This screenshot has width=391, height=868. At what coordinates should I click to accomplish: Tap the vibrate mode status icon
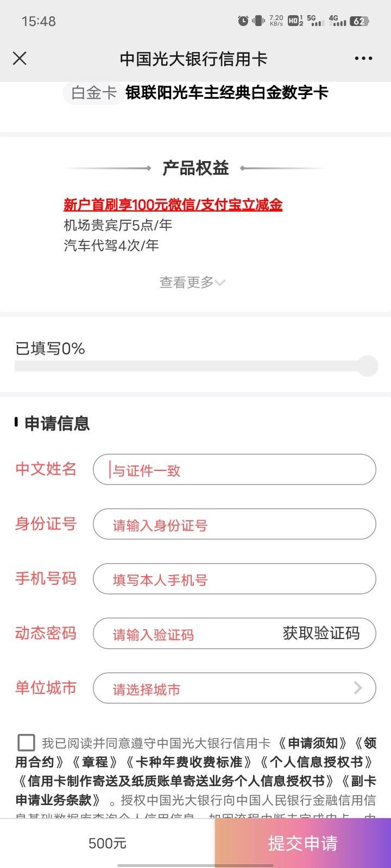coord(259,21)
